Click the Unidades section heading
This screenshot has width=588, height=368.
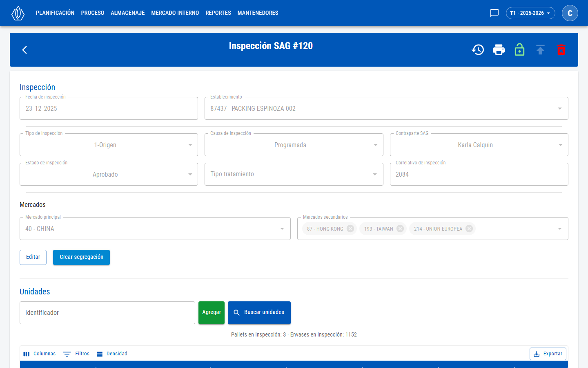(x=35, y=292)
